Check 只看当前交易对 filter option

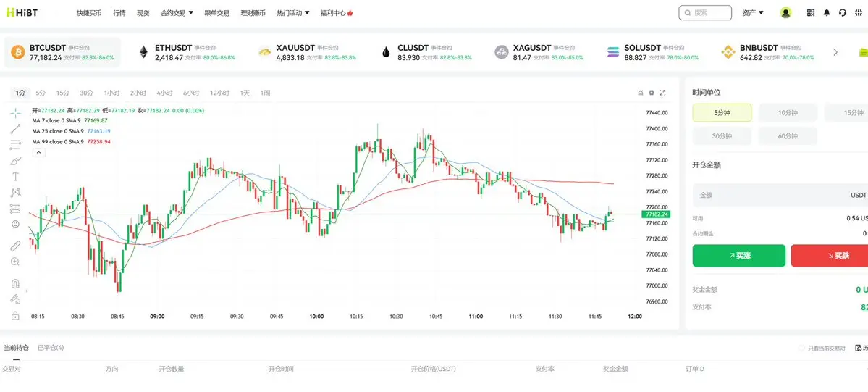click(801, 349)
